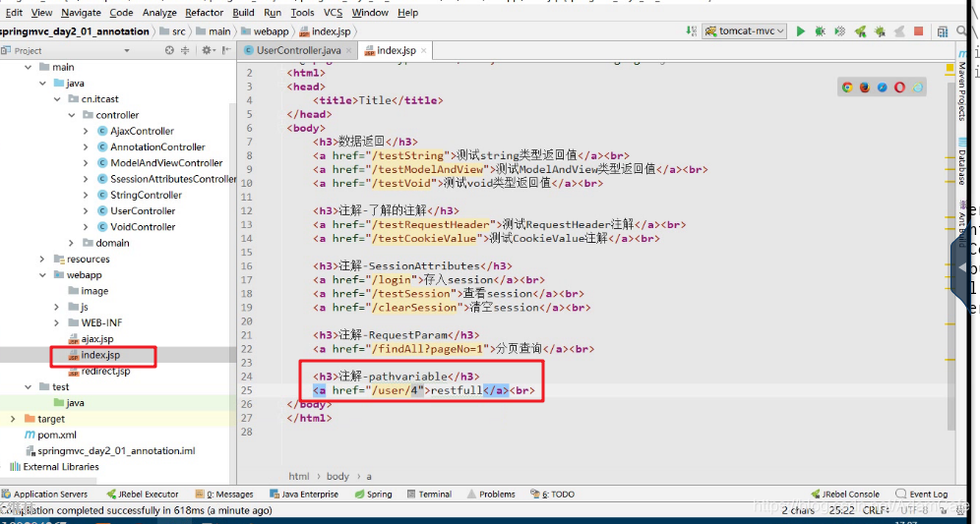Open the VCS menu

[x=333, y=13]
